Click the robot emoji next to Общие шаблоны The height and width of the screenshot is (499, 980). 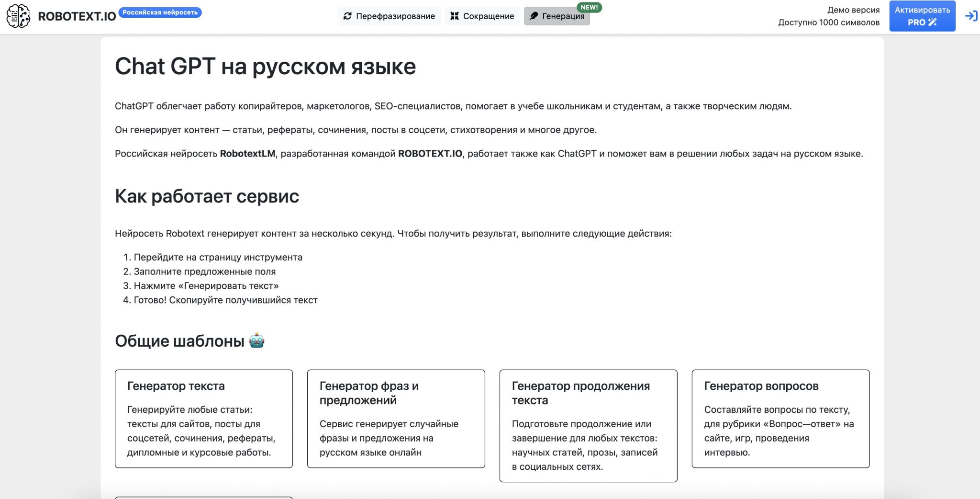pyautogui.click(x=257, y=340)
